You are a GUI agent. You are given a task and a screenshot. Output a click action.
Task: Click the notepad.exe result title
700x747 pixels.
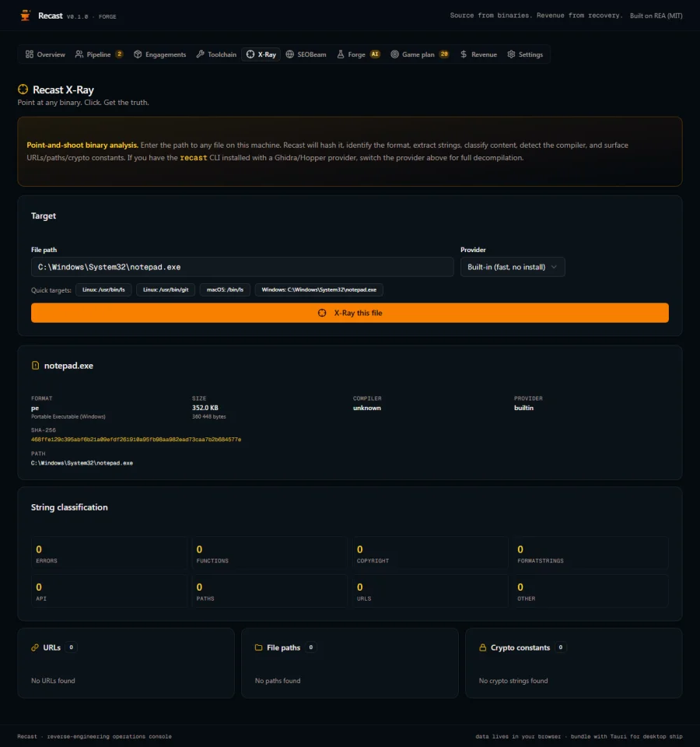tap(68, 366)
